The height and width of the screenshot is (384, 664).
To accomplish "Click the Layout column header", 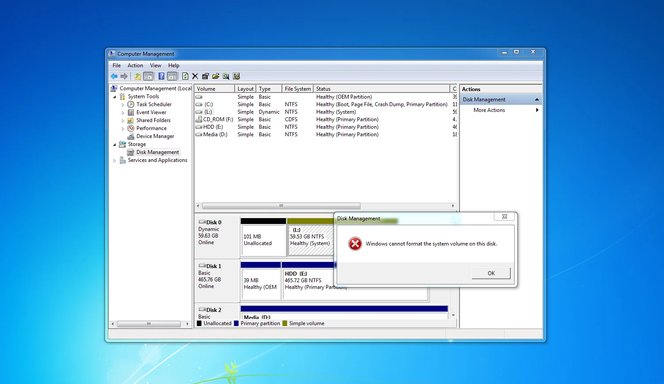I will (245, 89).
